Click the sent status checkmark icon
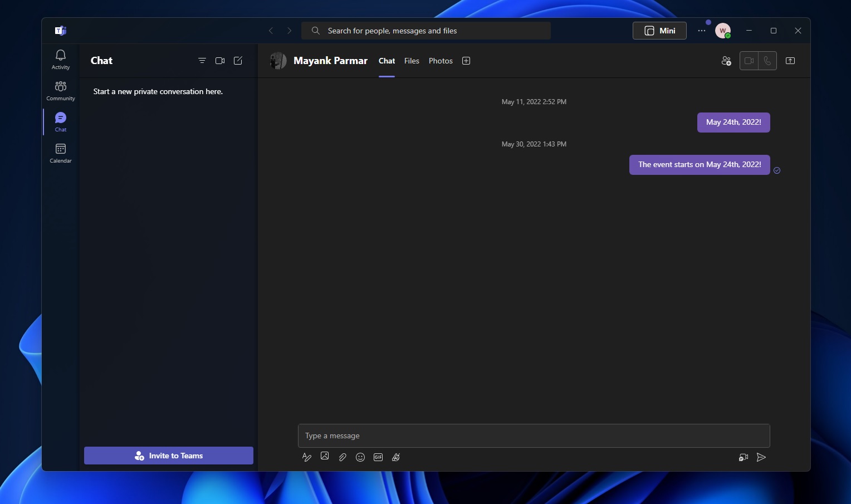Image resolution: width=851 pixels, height=504 pixels. [x=777, y=170]
